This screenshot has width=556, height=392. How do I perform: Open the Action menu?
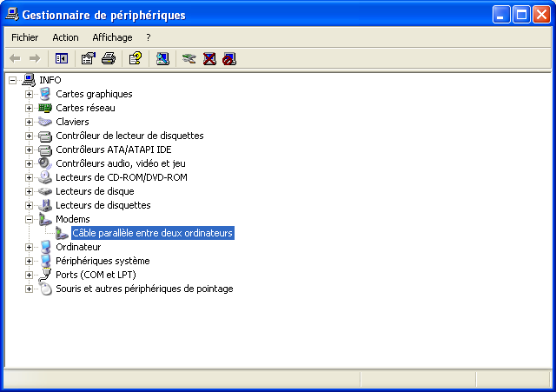coord(65,37)
